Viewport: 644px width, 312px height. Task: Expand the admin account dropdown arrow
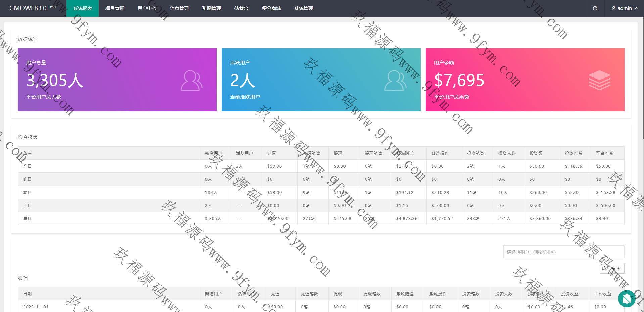[637, 8]
